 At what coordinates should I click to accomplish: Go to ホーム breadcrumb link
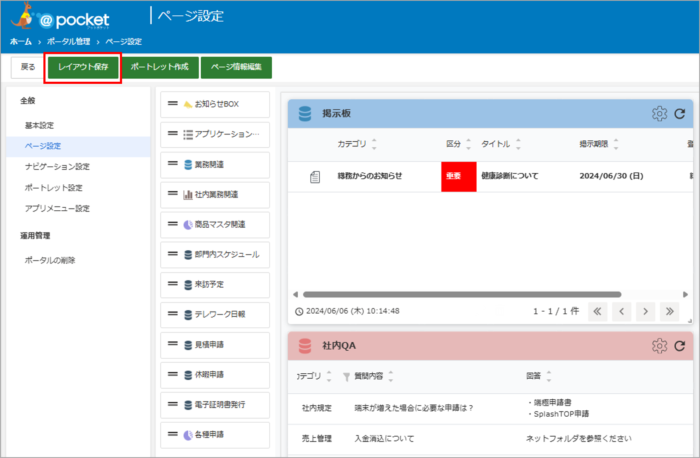click(x=21, y=42)
